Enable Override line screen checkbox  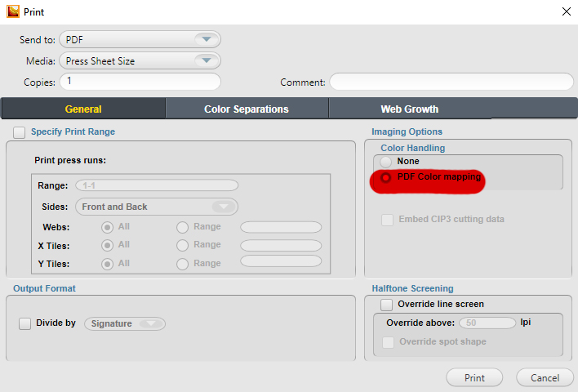pos(387,305)
